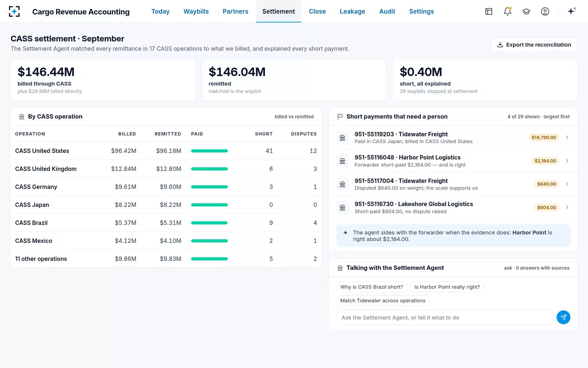Open the Leakage tab

pos(352,11)
